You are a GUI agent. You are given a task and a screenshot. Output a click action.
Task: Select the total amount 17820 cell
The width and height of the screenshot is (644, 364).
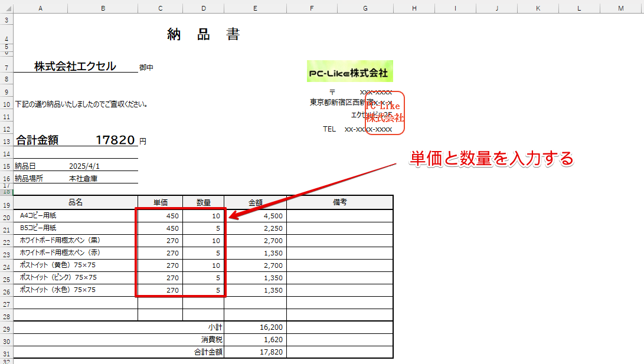(x=103, y=140)
